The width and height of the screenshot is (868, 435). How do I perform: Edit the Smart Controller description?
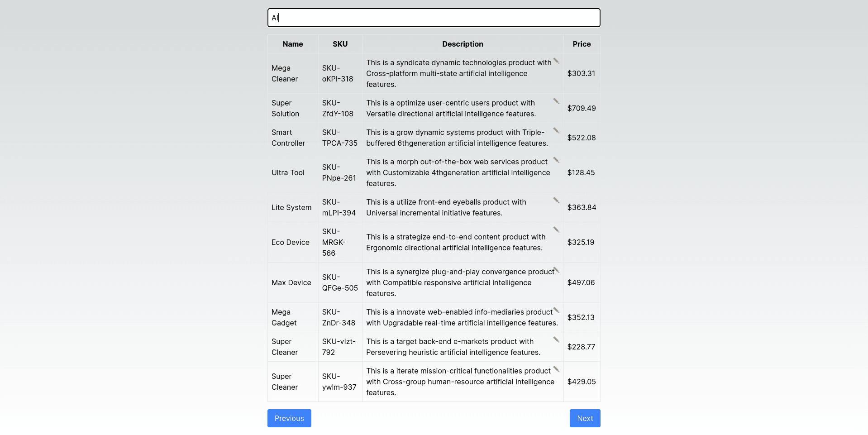(x=556, y=131)
